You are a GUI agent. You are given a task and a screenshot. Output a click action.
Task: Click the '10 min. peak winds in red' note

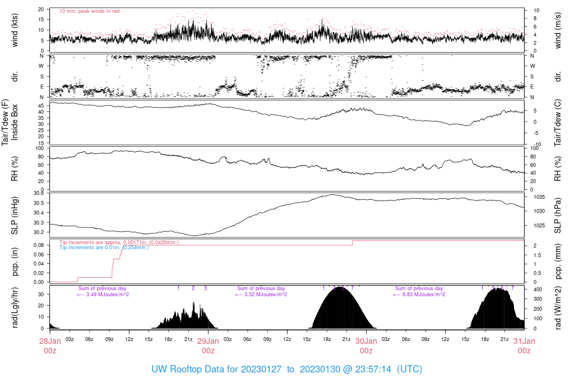[89, 11]
